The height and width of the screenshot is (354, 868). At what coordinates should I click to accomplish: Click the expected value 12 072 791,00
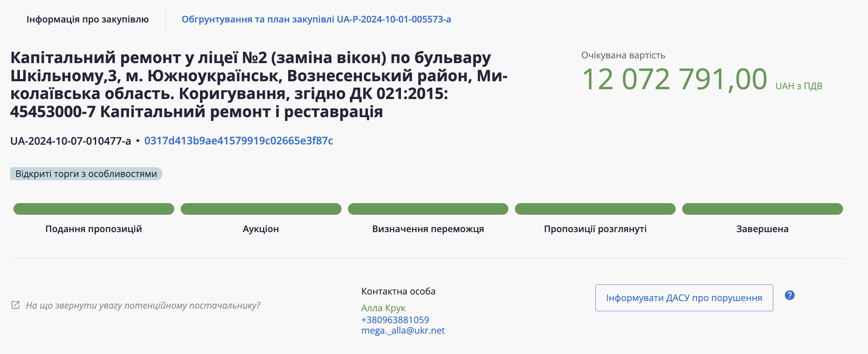point(674,79)
